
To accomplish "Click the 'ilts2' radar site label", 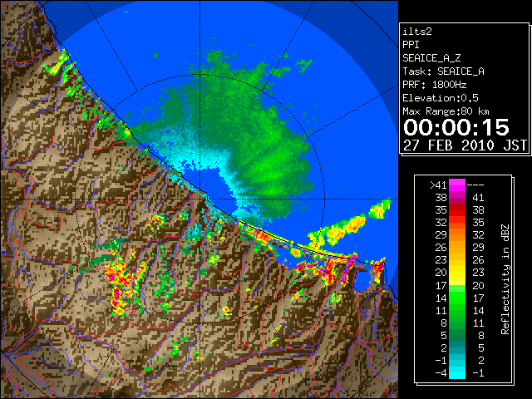I will click(x=417, y=32).
